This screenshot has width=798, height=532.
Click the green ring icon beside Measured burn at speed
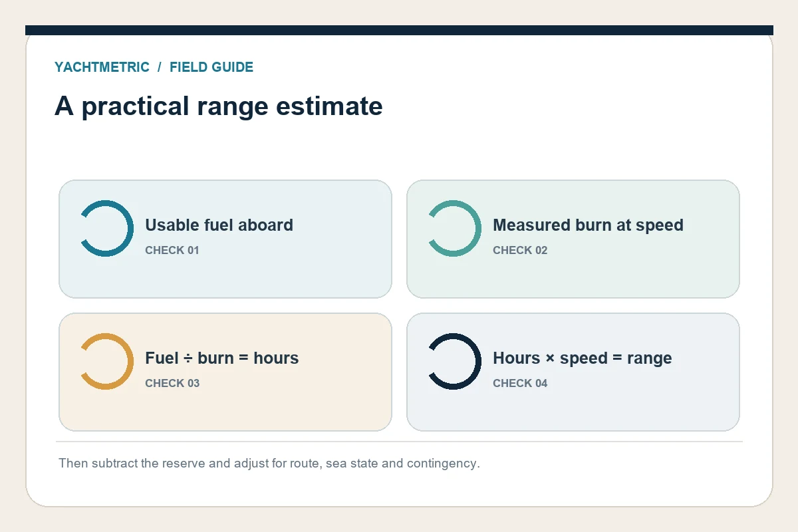tap(454, 228)
